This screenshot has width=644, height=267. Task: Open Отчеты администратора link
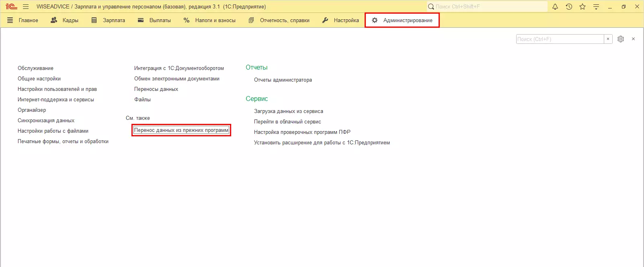point(283,80)
